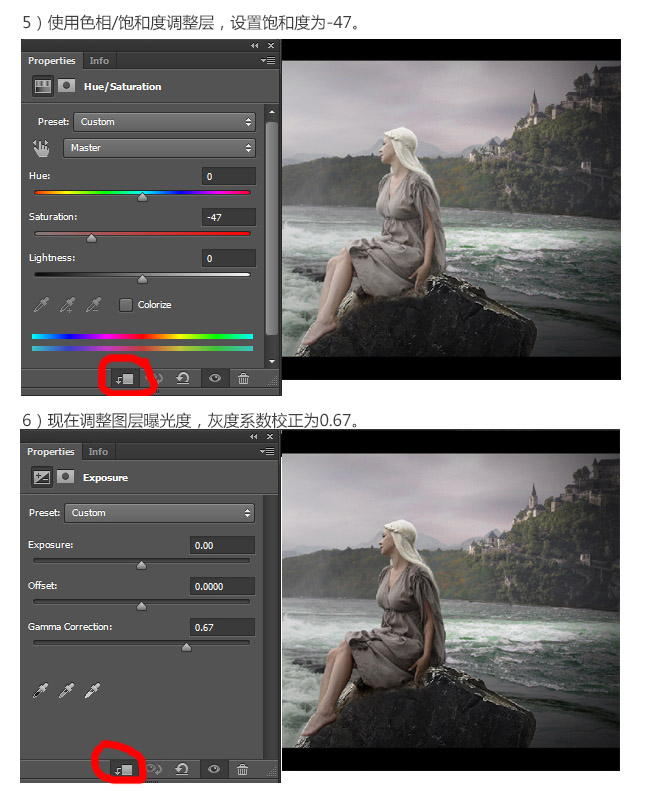Toggle Exposure layer visibility eye
This screenshot has width=668, height=791.
(214, 769)
